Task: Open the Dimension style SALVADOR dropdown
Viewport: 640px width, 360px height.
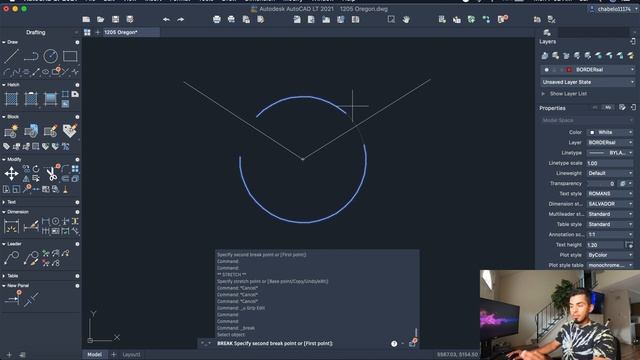Action: (x=610, y=204)
